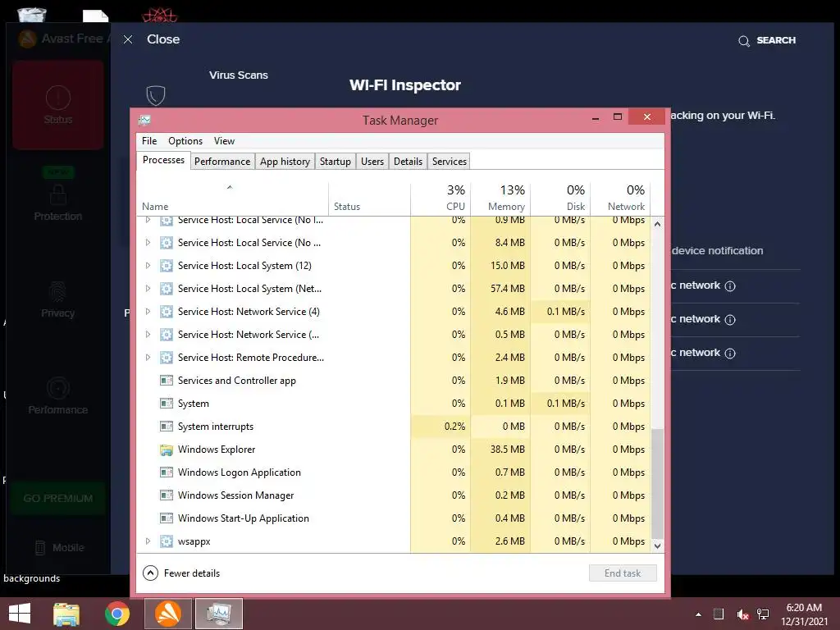The height and width of the screenshot is (630, 840).
Task: Click the Windows Start-Up Application icon
Action: (167, 518)
